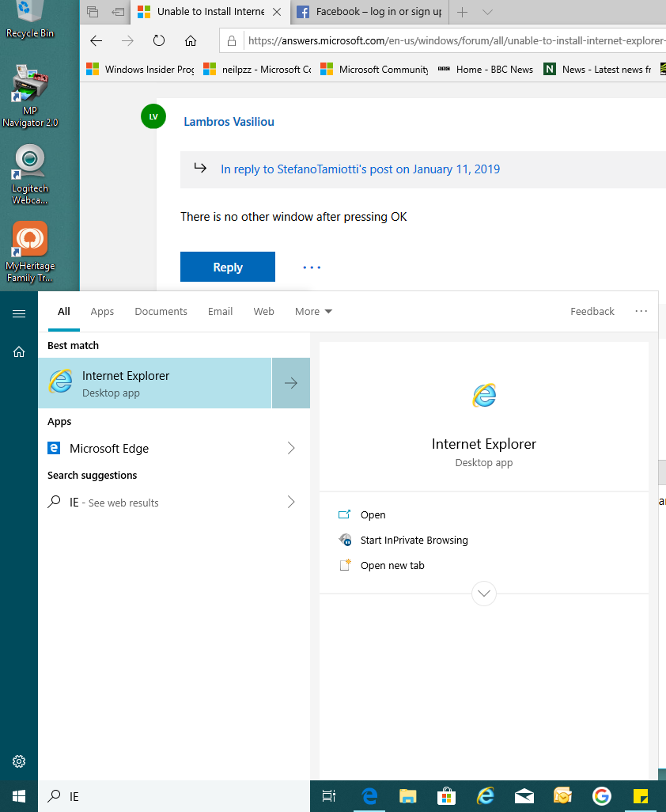Expand more actions circular chevron
The width and height of the screenshot is (666, 812).
(484, 594)
